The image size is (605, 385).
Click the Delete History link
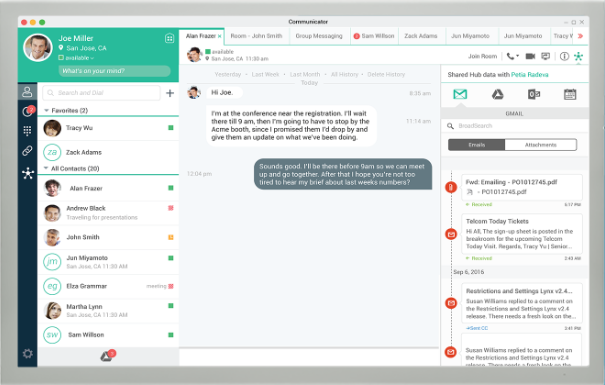(386, 74)
